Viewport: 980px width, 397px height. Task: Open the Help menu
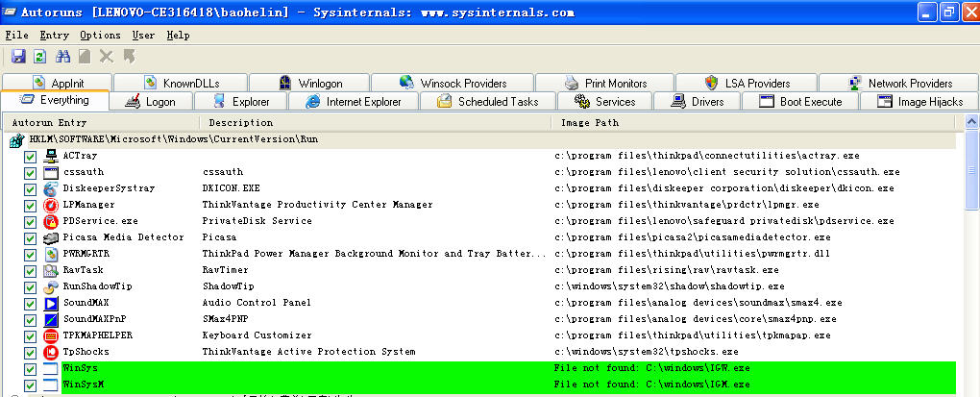click(178, 35)
